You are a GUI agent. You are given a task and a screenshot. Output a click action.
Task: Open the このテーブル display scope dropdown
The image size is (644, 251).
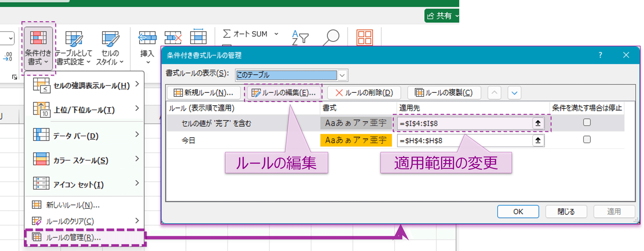[343, 75]
